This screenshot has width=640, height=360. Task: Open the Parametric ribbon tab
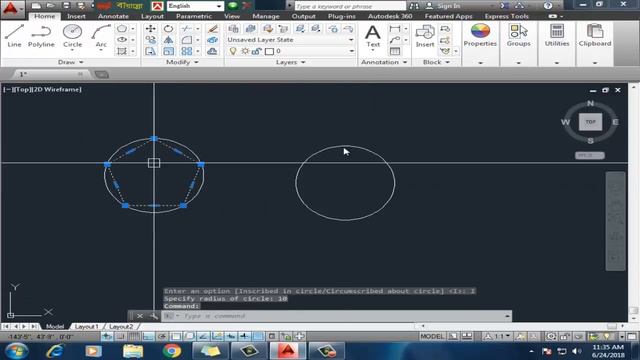pyautogui.click(x=194, y=16)
